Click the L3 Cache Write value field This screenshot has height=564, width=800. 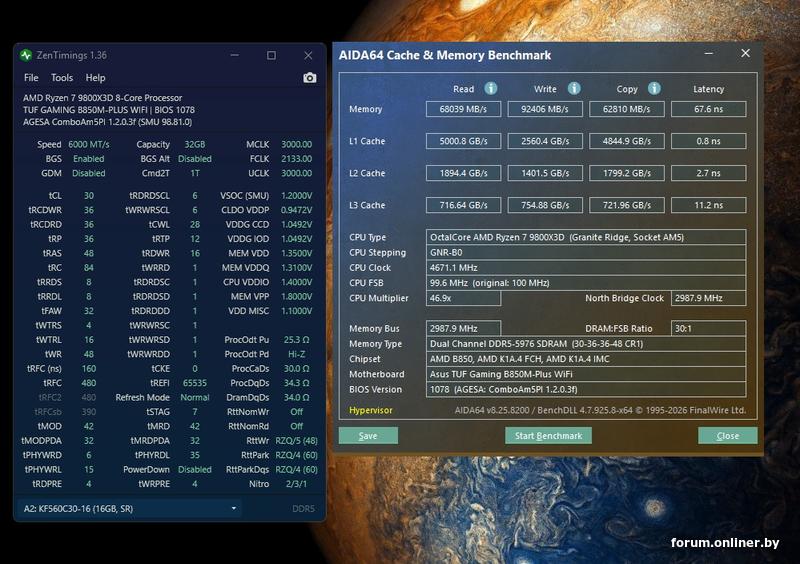545,205
